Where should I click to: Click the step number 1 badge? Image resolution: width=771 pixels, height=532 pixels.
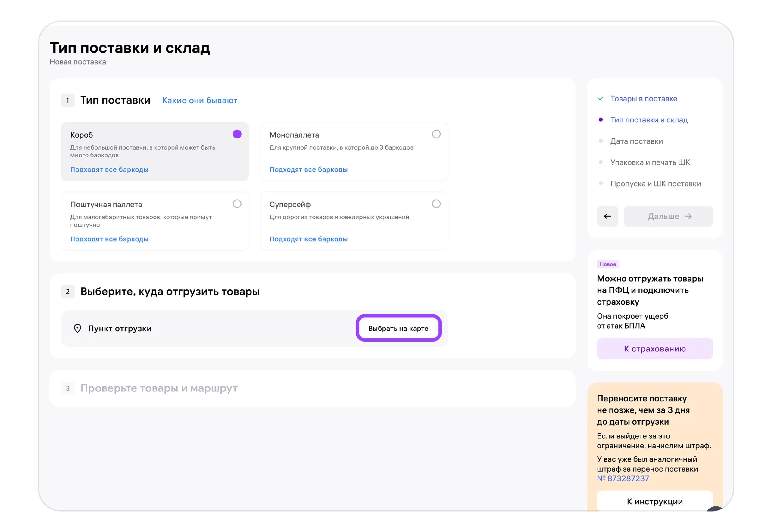[68, 100]
